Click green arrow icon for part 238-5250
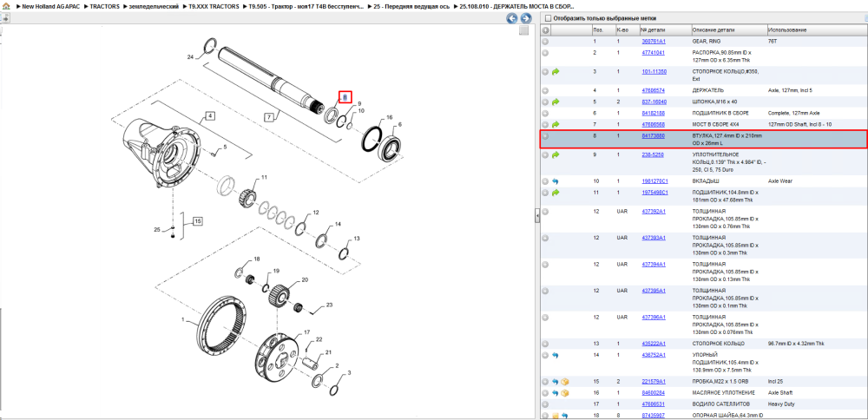 556,154
